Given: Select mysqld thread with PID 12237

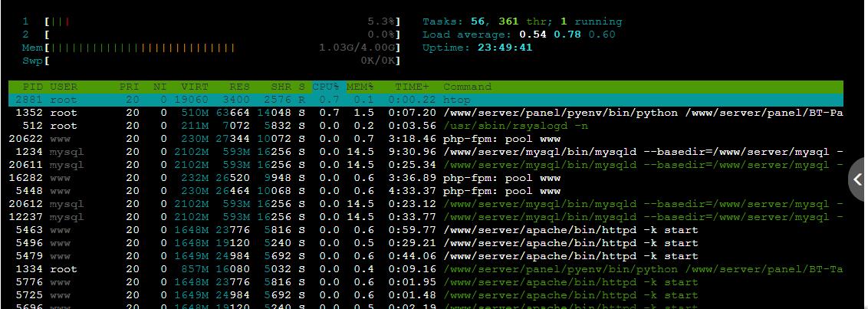Looking at the screenshot, I should [x=426, y=217].
